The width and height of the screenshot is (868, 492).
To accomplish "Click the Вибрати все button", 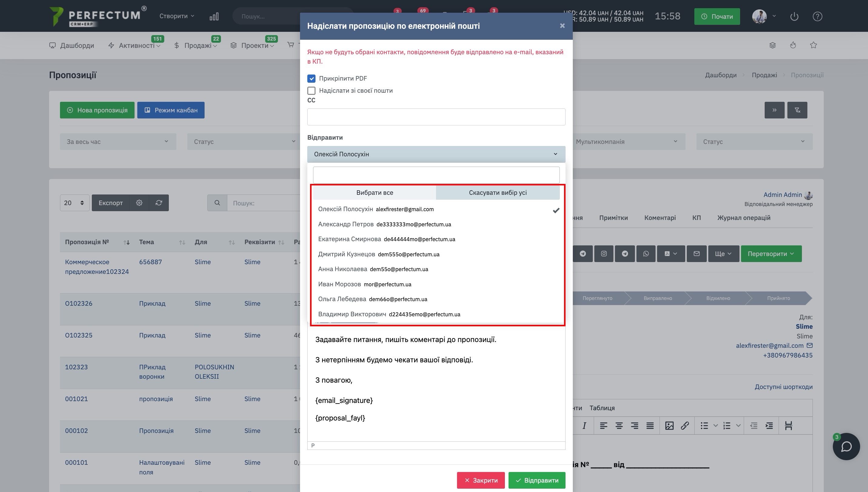I will [375, 193].
